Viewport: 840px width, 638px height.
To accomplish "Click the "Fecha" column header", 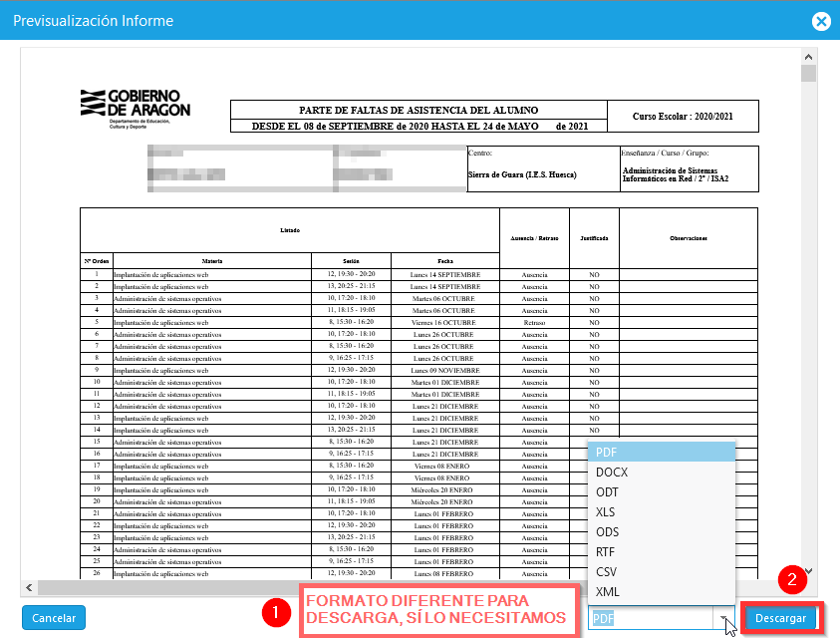I will [445, 261].
